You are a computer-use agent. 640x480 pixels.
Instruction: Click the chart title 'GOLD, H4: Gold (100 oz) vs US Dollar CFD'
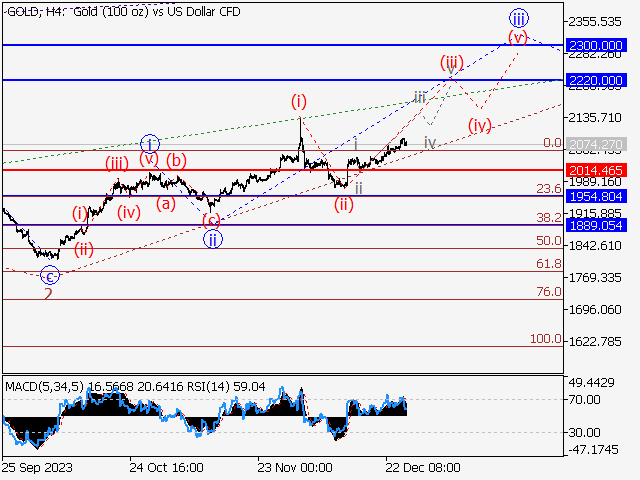(123, 12)
